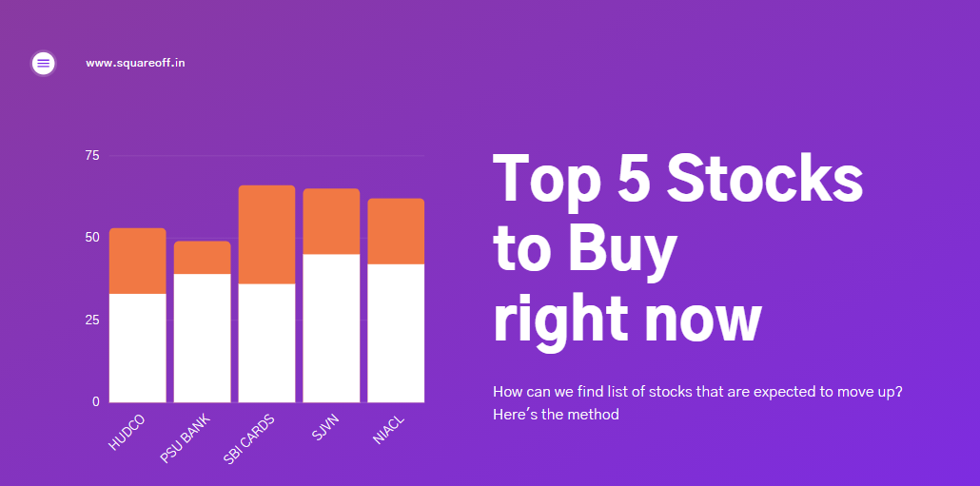Image resolution: width=980 pixels, height=486 pixels.
Task: Click the PSU BANK white bar segment
Action: coord(202,338)
